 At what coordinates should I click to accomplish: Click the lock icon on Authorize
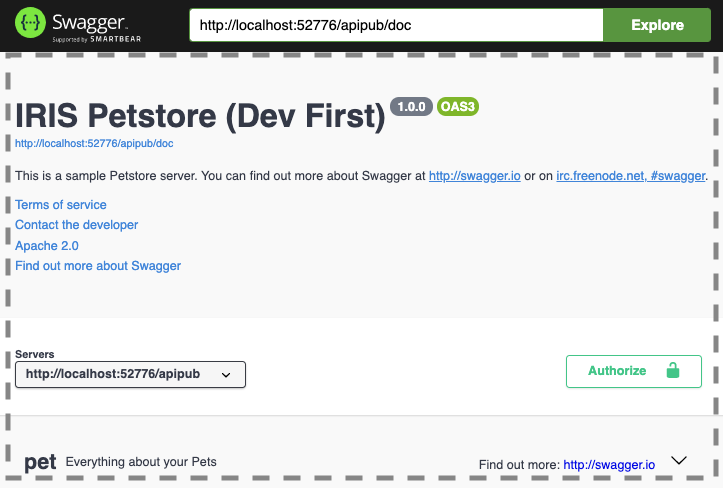[672, 370]
